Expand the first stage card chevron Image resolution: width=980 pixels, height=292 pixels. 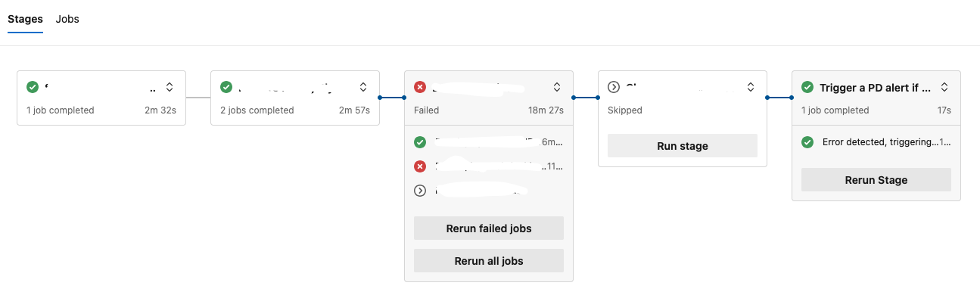pyautogui.click(x=170, y=87)
